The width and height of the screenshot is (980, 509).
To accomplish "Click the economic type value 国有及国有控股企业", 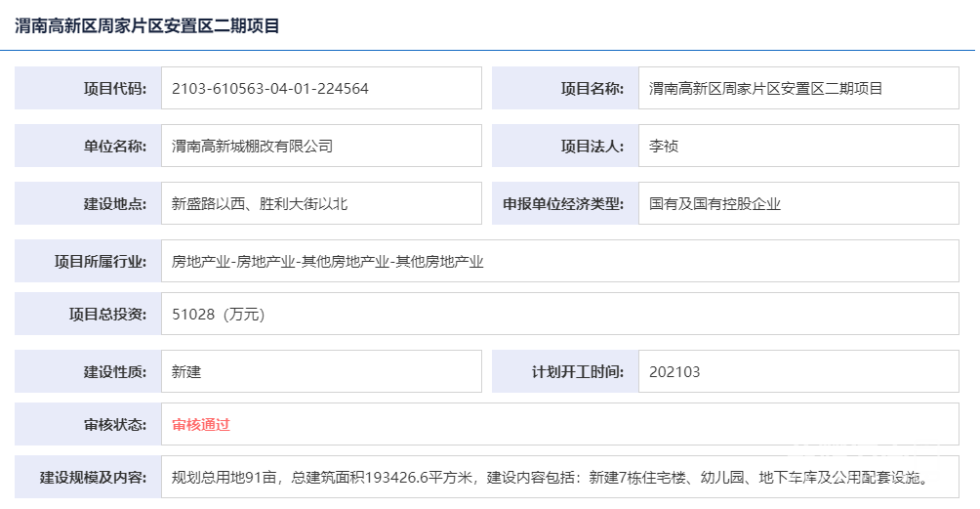I will 715,204.
